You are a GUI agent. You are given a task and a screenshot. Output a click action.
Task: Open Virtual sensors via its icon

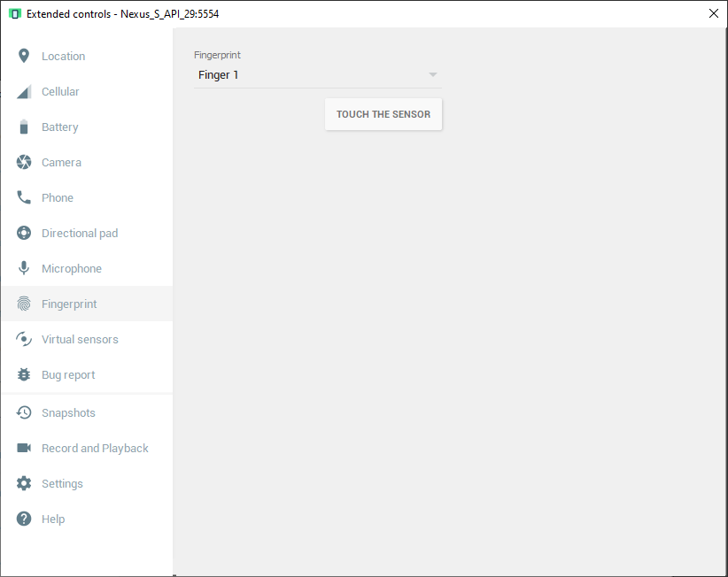coord(24,340)
